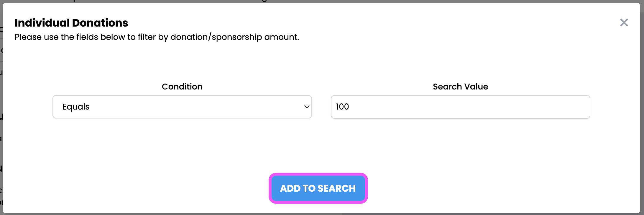644x215 pixels.
Task: Click the Condition field label
Action: click(x=182, y=87)
